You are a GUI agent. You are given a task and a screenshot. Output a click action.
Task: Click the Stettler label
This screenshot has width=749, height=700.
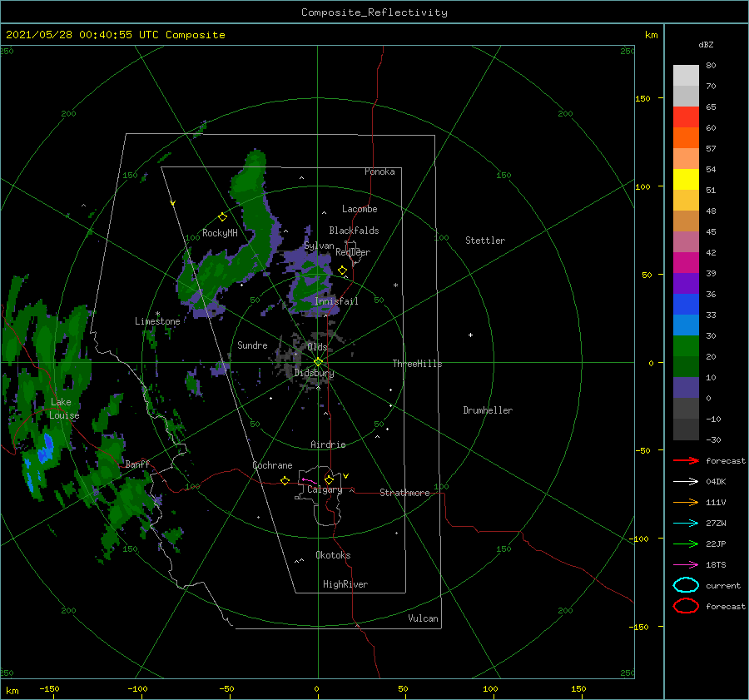click(485, 241)
